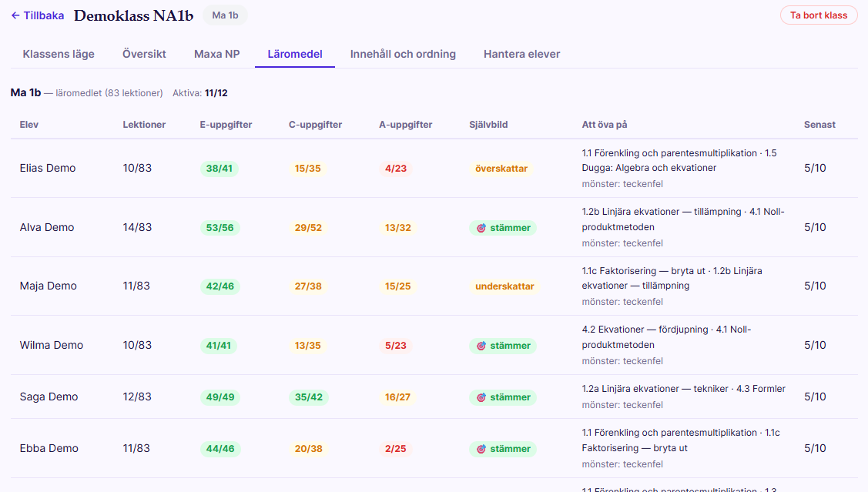Open the Klassens läge tab
The width and height of the screenshot is (868, 492).
pyautogui.click(x=59, y=54)
